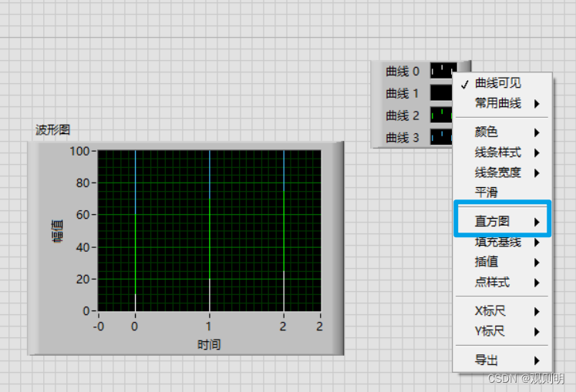Click the 曲线 2 legend label

403,116
